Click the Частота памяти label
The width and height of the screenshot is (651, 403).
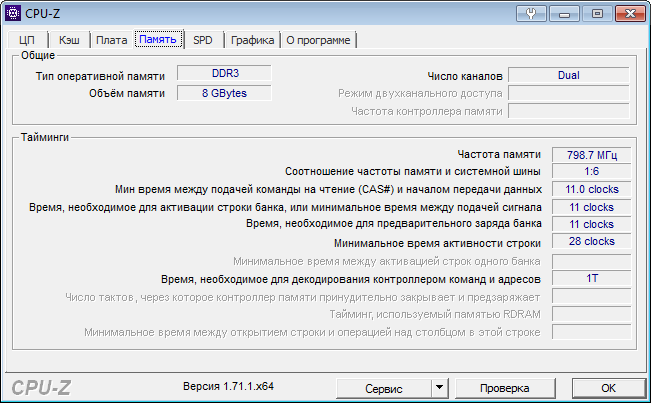coord(499,154)
